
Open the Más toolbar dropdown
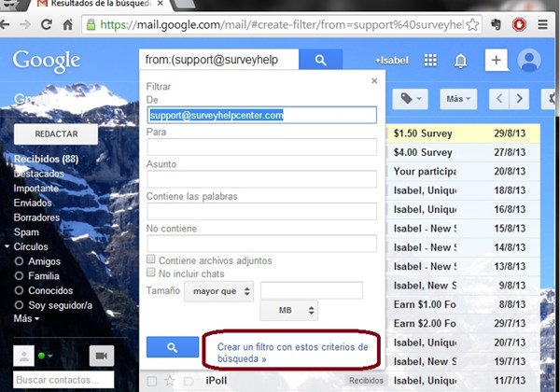coord(458,99)
